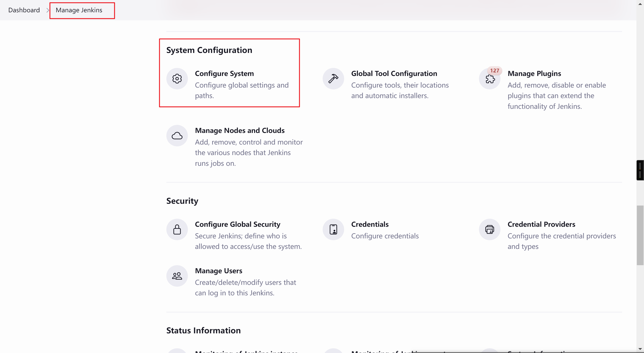Click the Configure System gear icon
Screen dimensions: 644x353
point(177,79)
